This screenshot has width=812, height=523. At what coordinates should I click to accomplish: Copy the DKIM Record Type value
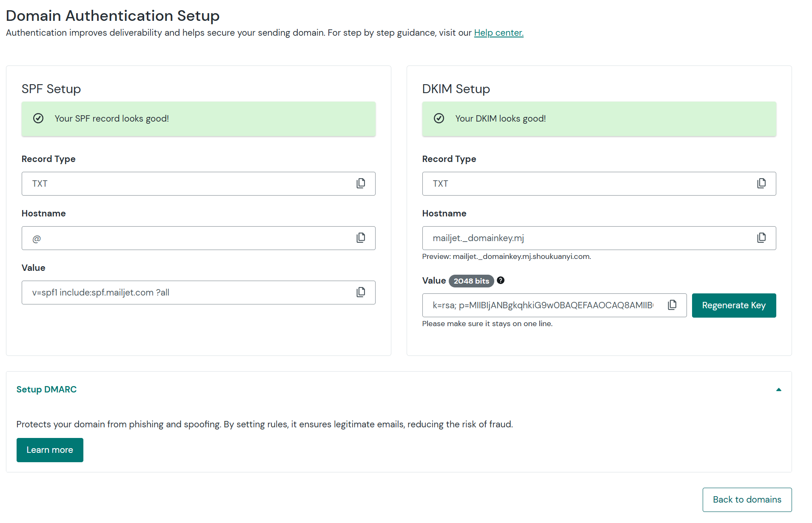(761, 183)
